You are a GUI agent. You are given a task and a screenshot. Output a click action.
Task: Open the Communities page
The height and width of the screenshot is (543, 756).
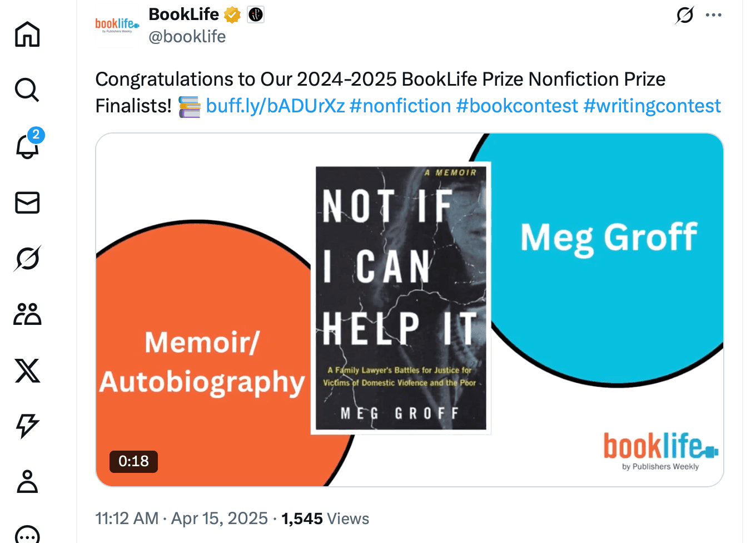(x=27, y=314)
